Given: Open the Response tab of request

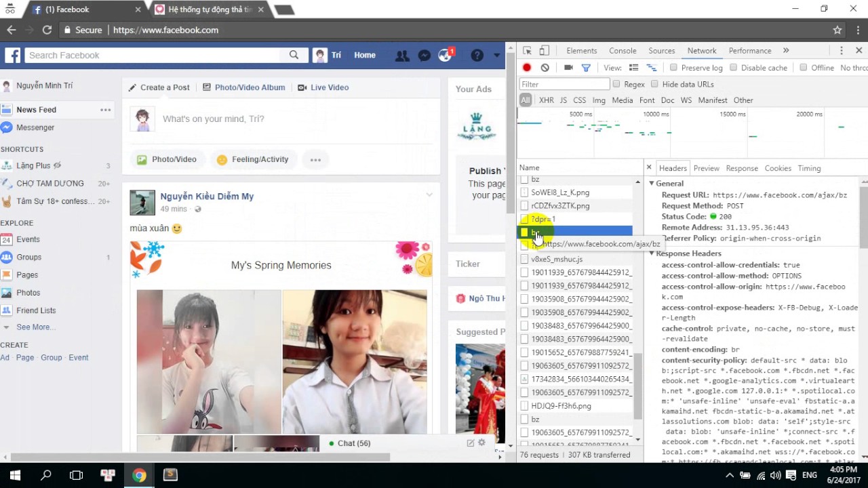Looking at the screenshot, I should coord(742,168).
